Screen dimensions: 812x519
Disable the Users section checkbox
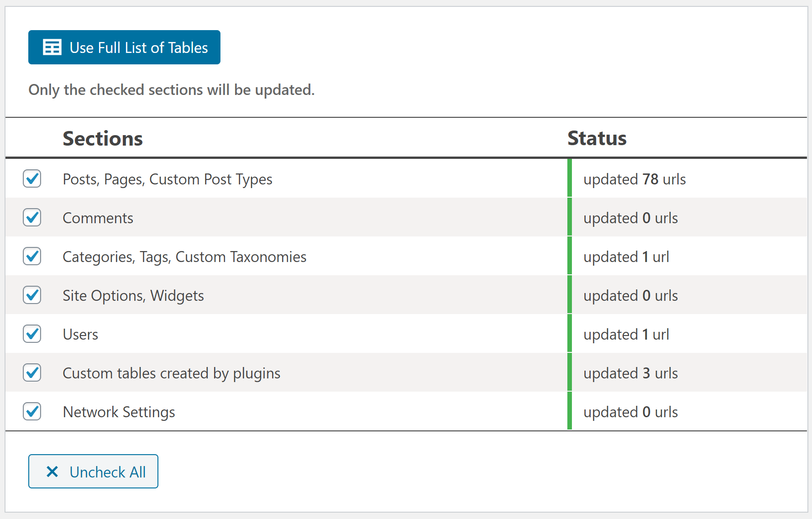[32, 334]
